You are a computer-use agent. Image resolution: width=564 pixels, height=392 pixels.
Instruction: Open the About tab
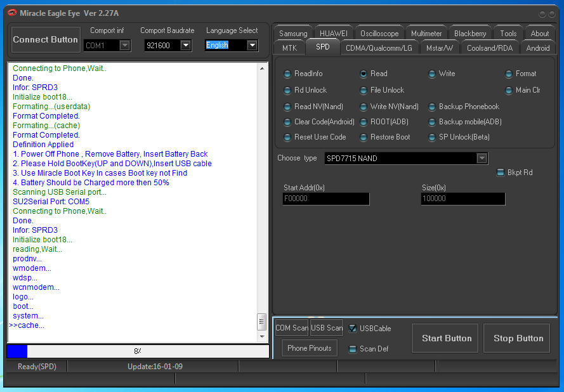click(x=540, y=34)
